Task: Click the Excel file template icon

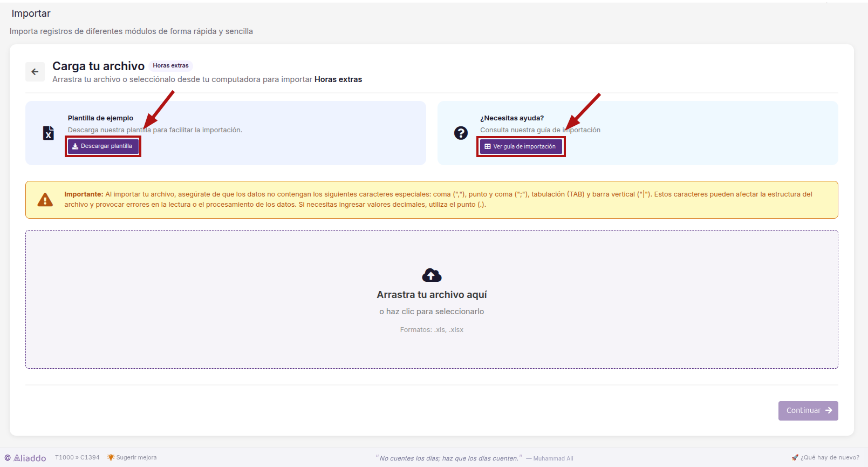Action: tap(49, 133)
